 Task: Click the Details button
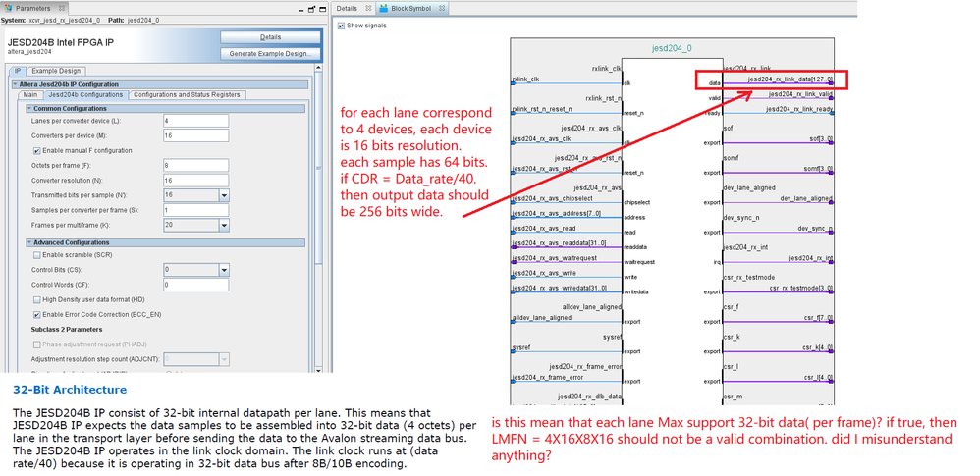coord(271,37)
